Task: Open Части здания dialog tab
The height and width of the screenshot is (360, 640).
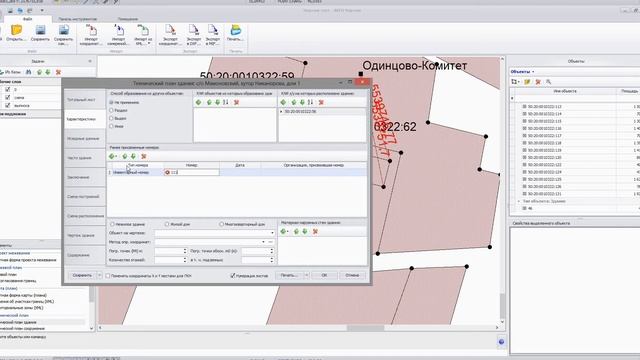Action: (85, 158)
